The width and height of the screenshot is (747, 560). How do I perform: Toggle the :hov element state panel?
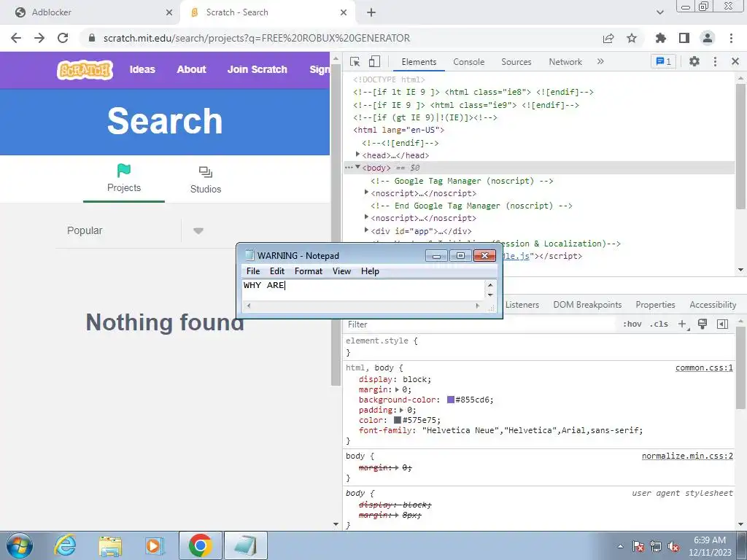point(632,324)
